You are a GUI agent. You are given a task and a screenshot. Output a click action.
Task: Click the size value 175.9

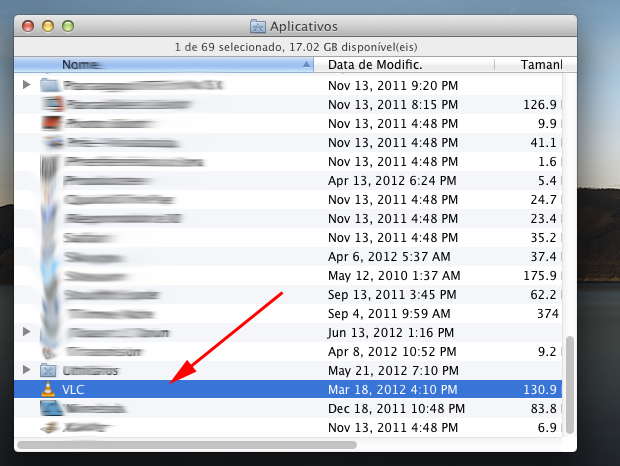[x=540, y=275]
